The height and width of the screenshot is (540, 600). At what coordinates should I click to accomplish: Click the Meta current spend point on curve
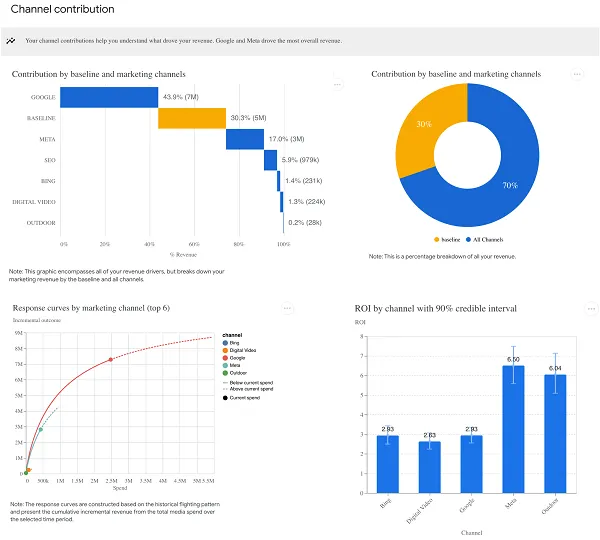click(x=41, y=430)
